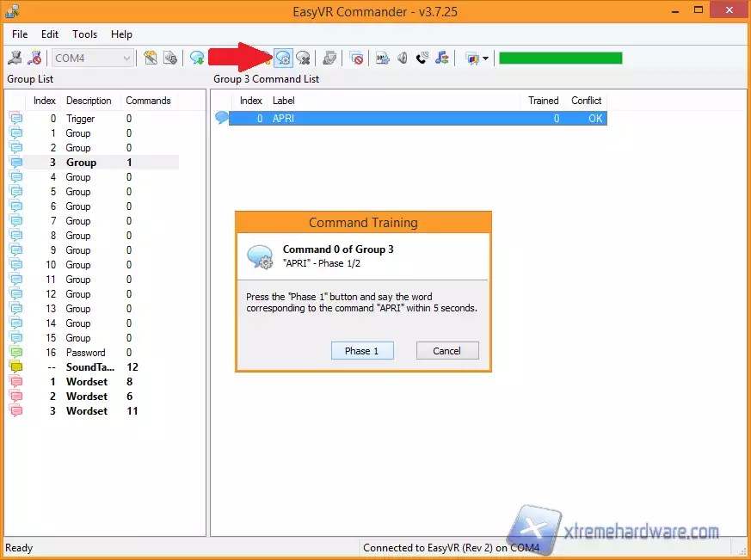This screenshot has width=751, height=560.
Task: Select group index 5 in Group List
Action: (x=94, y=192)
